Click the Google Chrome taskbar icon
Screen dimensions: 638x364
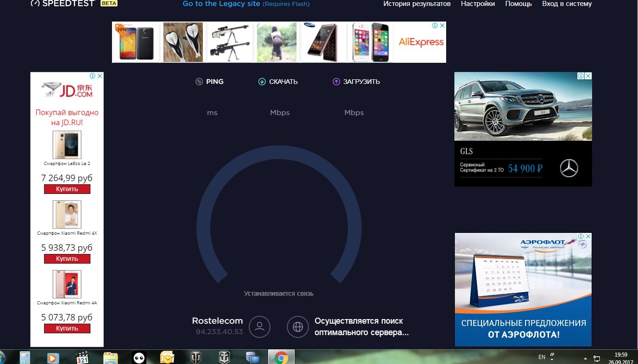[281, 357]
